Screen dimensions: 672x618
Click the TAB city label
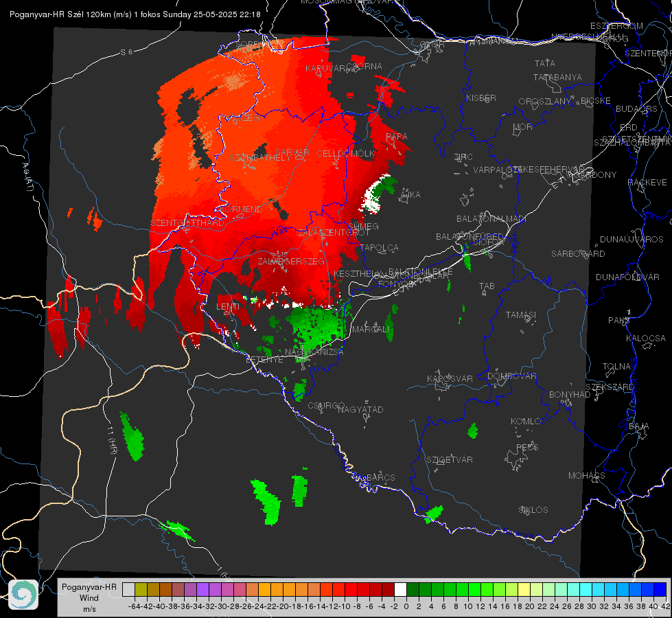[x=487, y=286]
